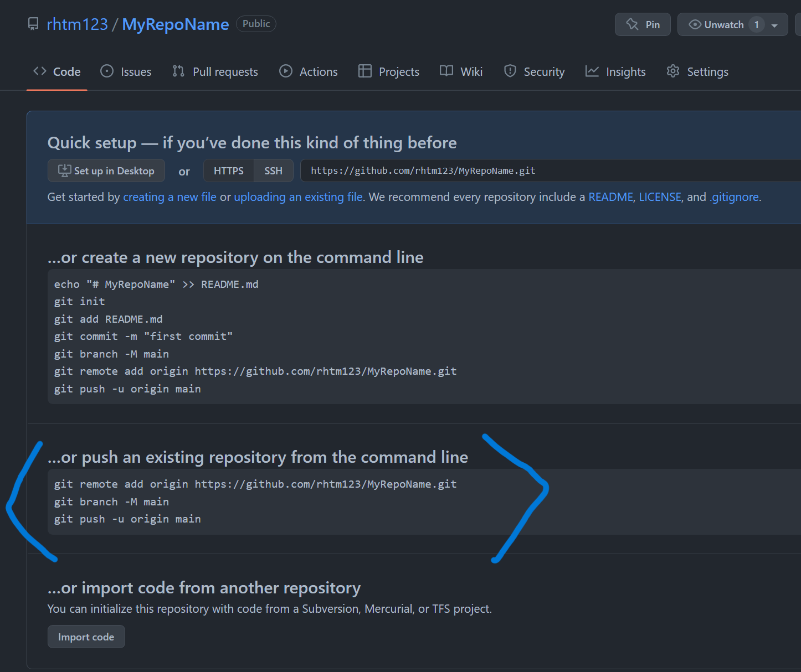Go to the Actions tab
This screenshot has width=801, height=672.
coord(309,72)
